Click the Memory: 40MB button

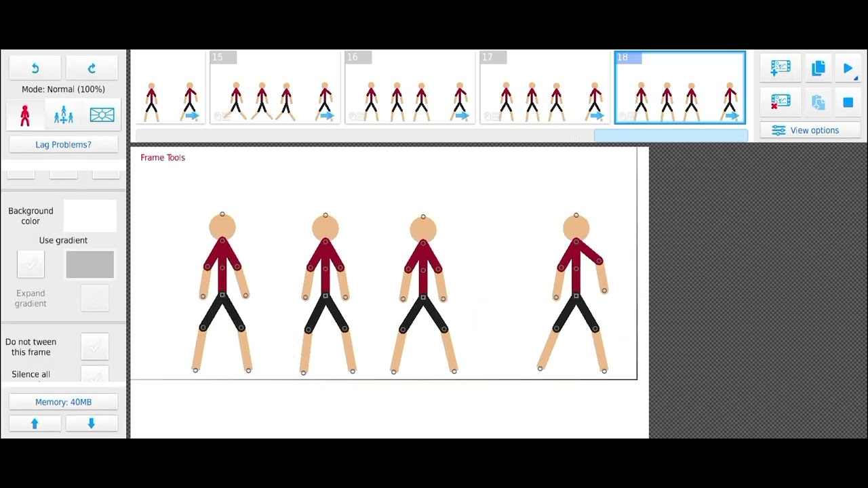[x=63, y=402]
